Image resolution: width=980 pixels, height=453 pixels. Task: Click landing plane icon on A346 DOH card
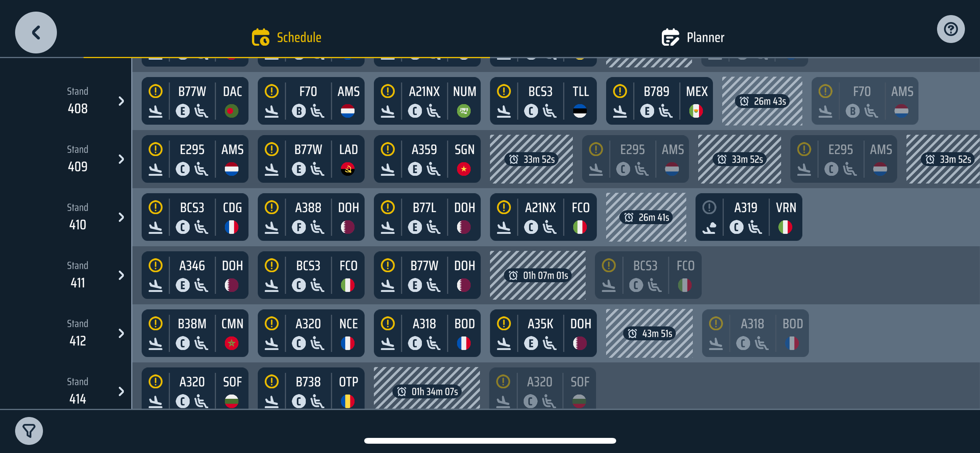coord(156,285)
